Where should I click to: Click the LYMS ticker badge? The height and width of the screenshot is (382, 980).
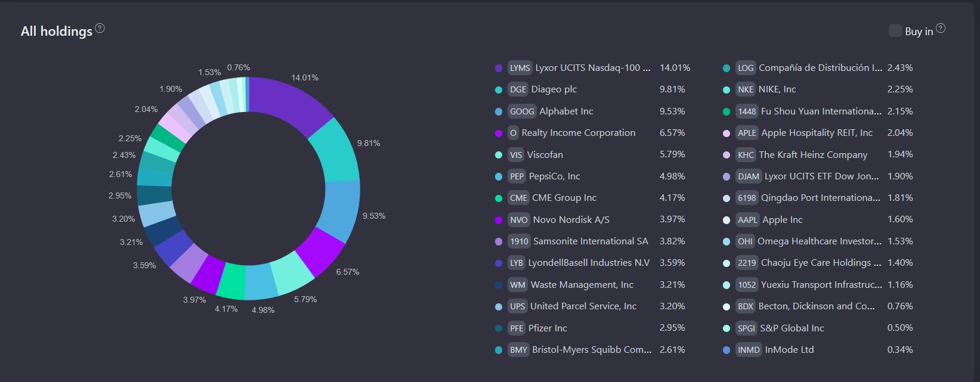520,68
